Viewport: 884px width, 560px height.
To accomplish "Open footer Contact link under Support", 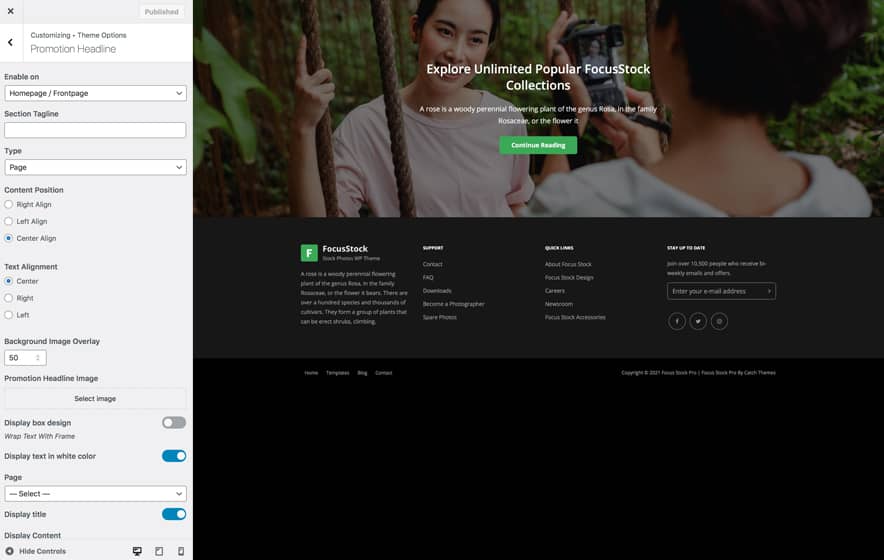I will 432,264.
